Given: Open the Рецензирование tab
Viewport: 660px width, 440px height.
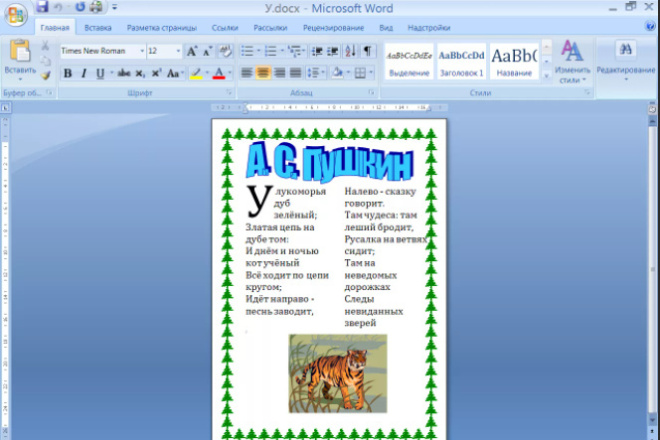Looking at the screenshot, I should tap(333, 28).
